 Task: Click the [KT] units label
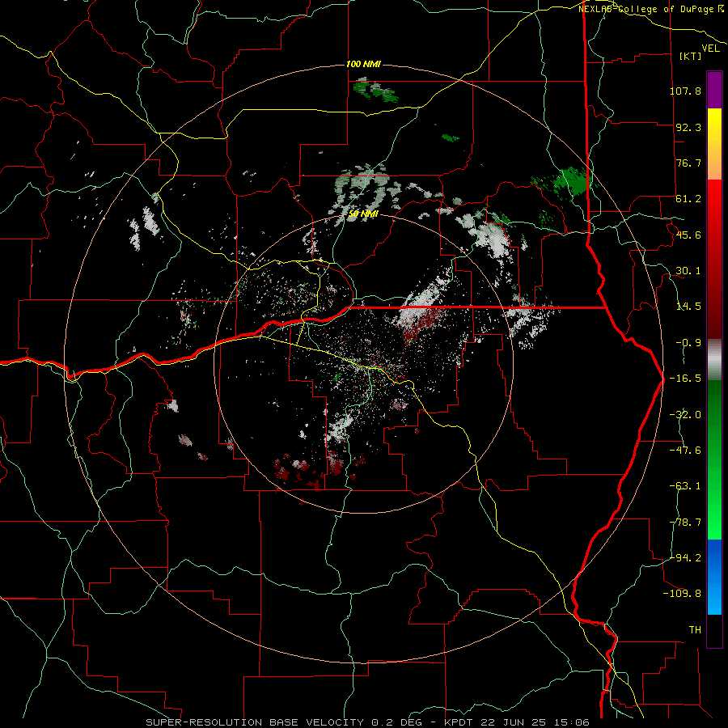click(691, 56)
